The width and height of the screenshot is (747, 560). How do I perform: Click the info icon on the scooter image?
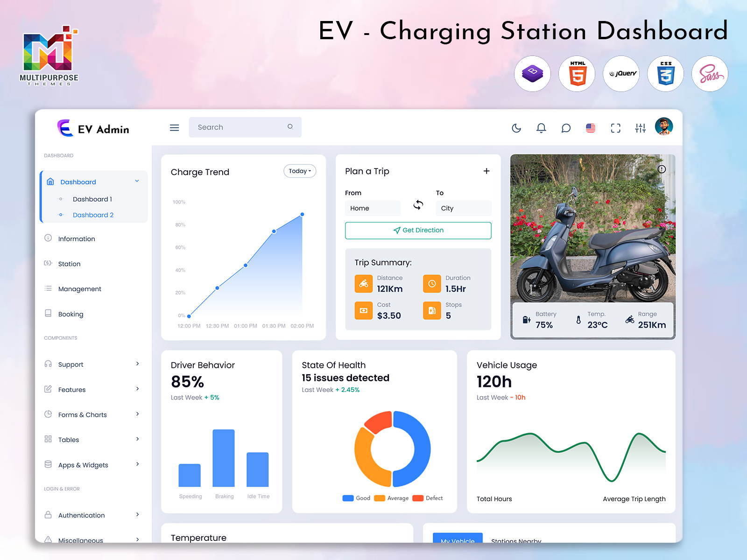coord(662,169)
